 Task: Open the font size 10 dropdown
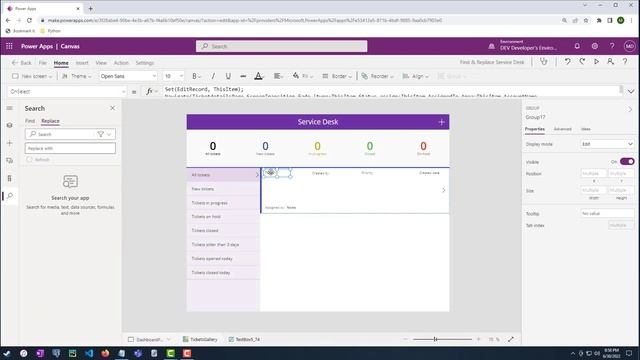point(173,76)
